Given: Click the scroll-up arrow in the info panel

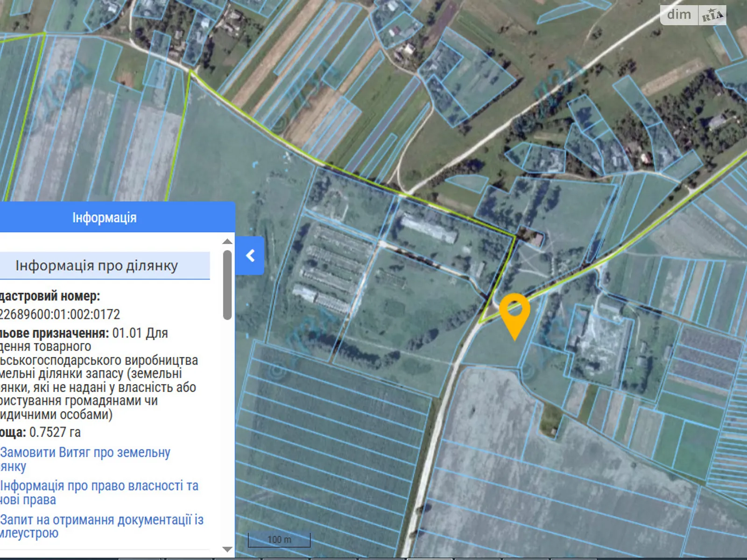Looking at the screenshot, I should click(x=227, y=241).
